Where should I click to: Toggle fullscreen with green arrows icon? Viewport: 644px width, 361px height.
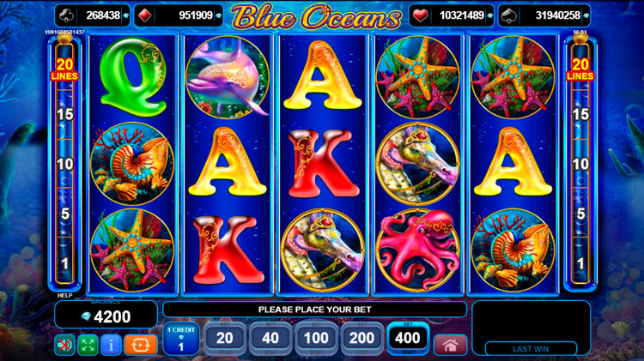pos(88,345)
